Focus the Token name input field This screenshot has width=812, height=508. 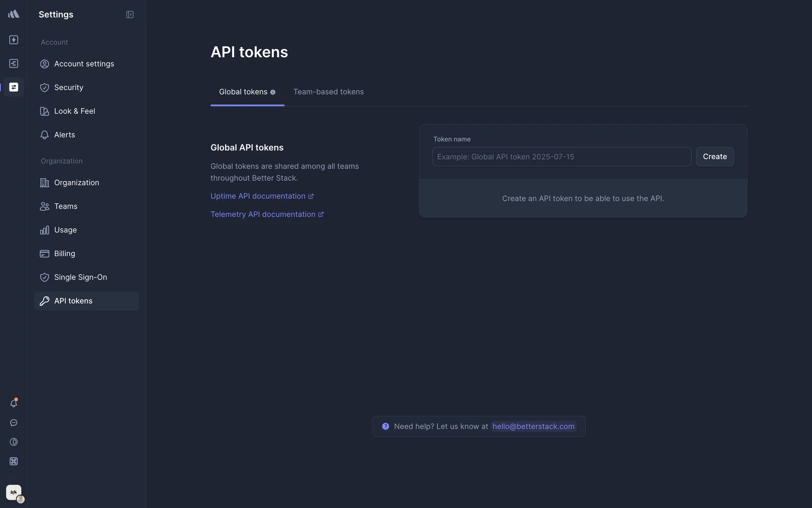pos(561,157)
